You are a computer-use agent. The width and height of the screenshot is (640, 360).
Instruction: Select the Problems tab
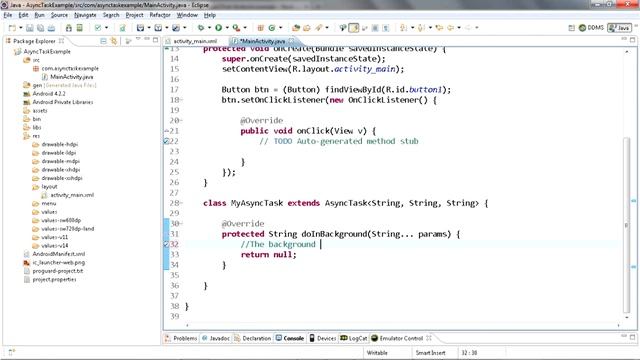[x=181, y=338]
